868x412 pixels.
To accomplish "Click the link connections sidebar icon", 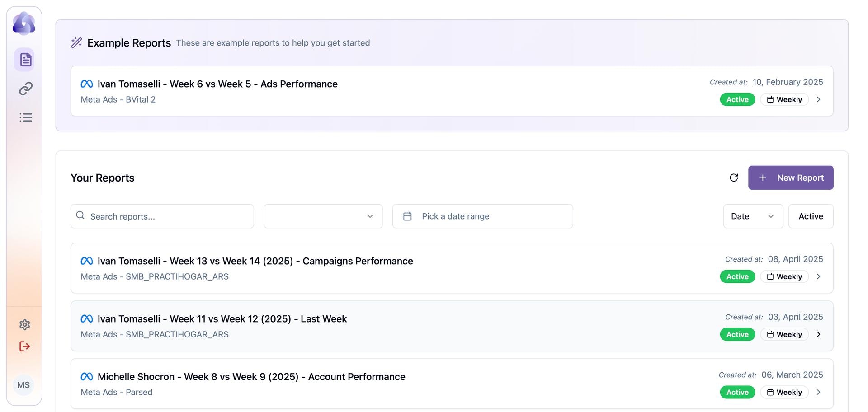I will [26, 89].
